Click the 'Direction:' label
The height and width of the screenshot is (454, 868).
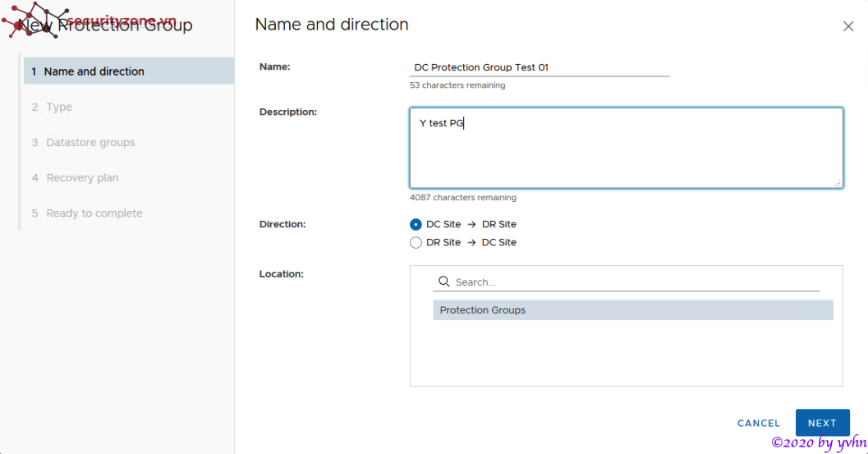pos(282,224)
